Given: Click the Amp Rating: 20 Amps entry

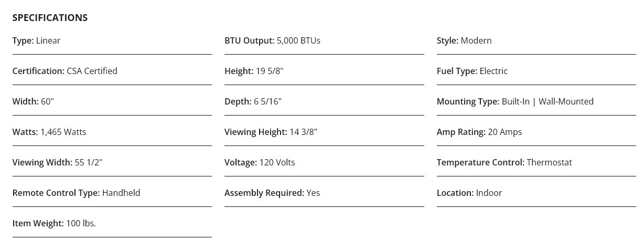Looking at the screenshot, I should [479, 132].
